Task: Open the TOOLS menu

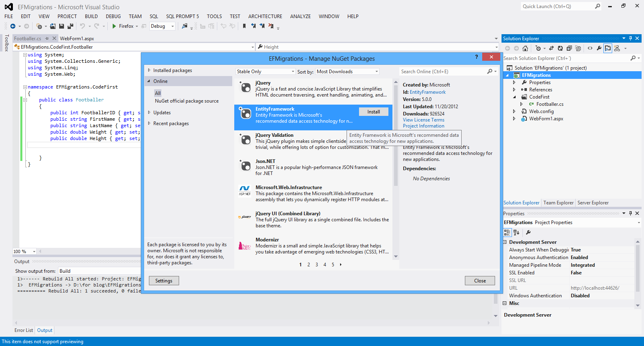Action: pos(215,16)
